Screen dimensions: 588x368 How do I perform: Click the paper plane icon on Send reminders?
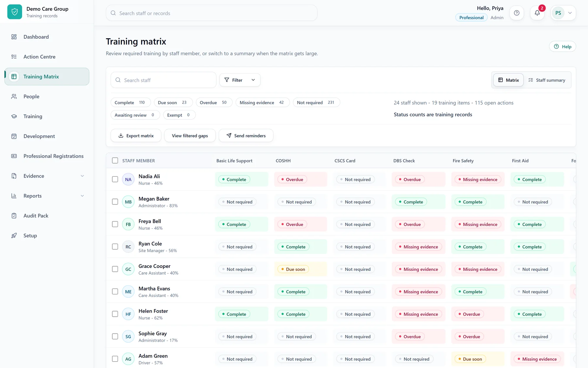tap(229, 135)
